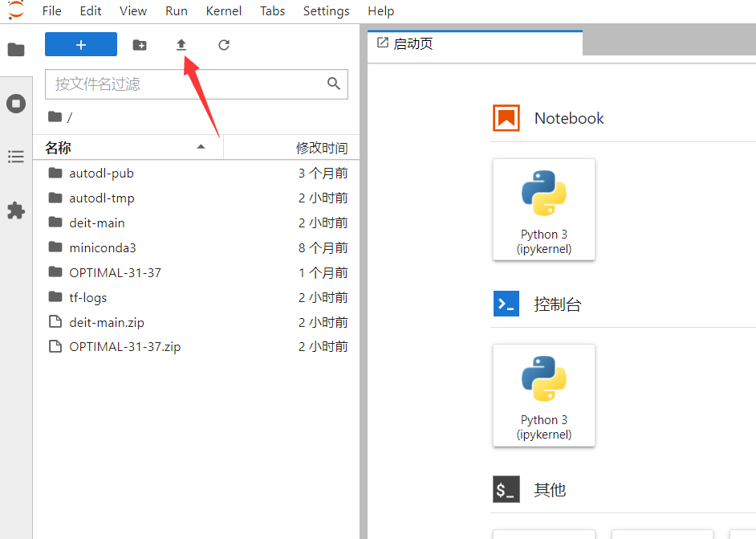Switch to the 启动页 tab
The image size is (756, 539).
point(413,43)
